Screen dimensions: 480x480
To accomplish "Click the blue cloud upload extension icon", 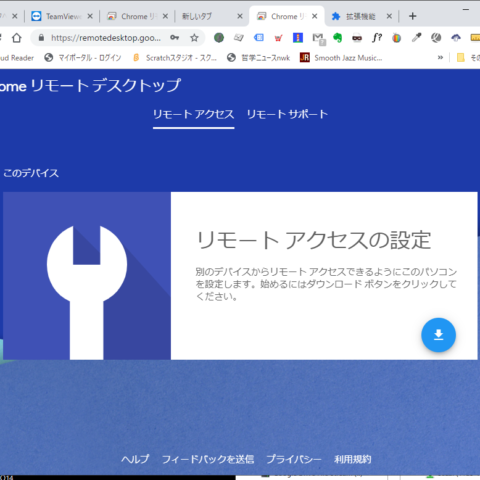I will click(456, 38).
